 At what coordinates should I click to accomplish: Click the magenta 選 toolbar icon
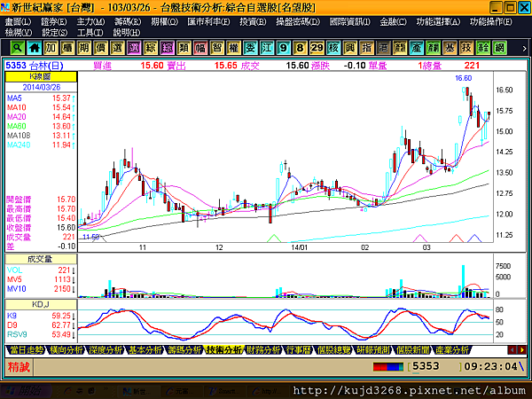pyautogui.click(x=134, y=48)
